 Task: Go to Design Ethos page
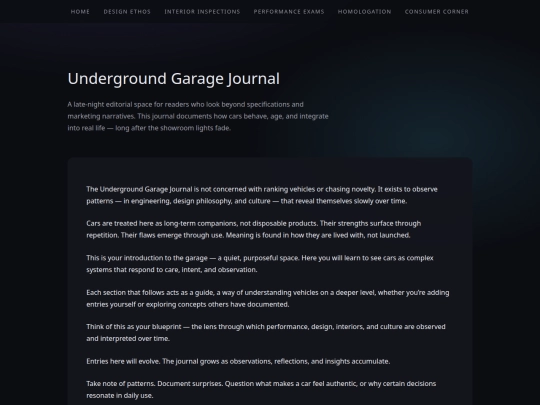(127, 12)
